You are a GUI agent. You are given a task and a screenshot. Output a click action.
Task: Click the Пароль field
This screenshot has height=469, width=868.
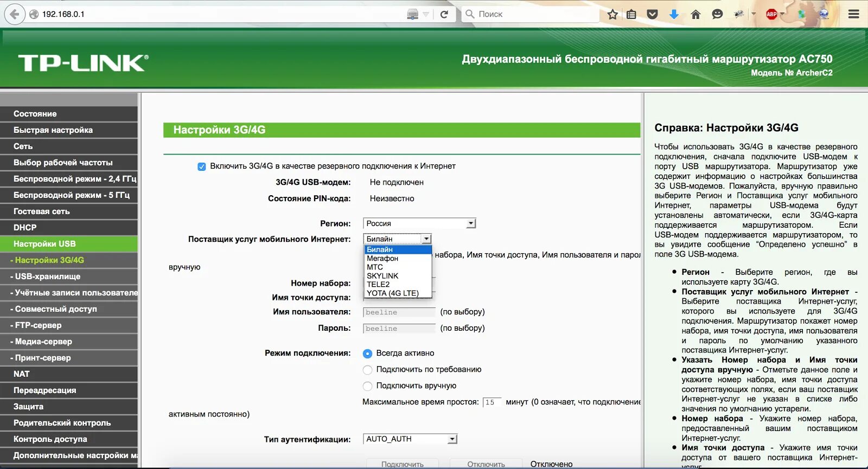pos(399,329)
